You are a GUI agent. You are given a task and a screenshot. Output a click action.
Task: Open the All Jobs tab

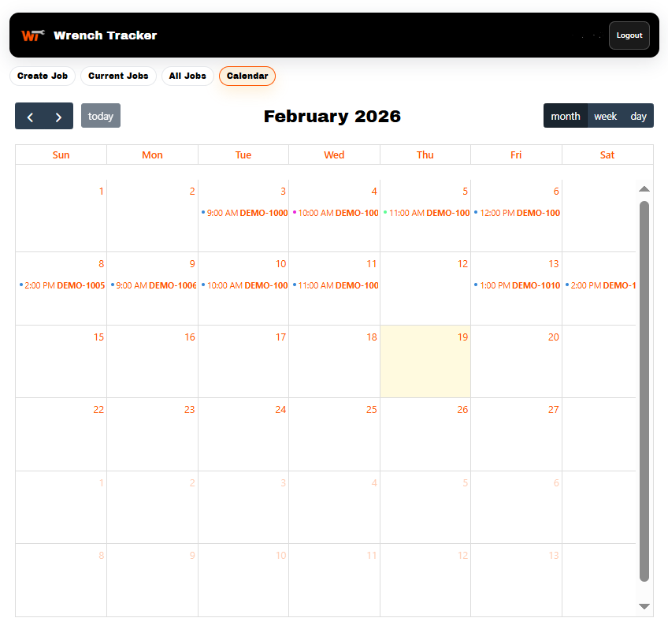click(187, 76)
